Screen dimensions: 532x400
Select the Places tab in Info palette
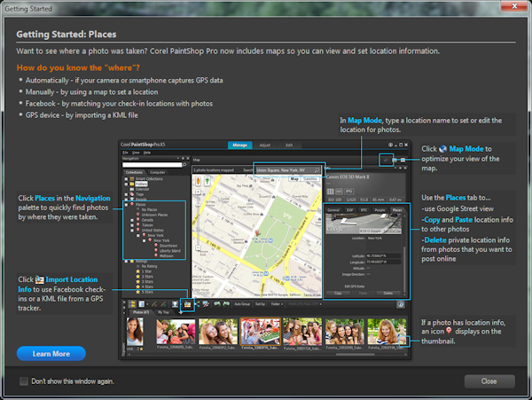coord(397,211)
